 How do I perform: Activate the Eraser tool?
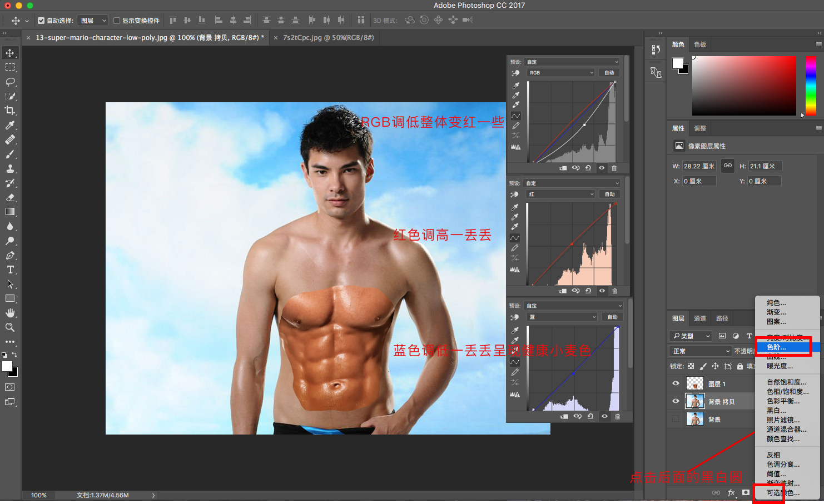coord(10,197)
